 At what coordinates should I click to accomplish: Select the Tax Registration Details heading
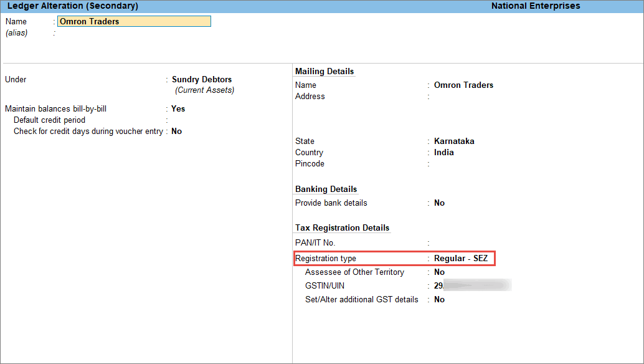[342, 228]
